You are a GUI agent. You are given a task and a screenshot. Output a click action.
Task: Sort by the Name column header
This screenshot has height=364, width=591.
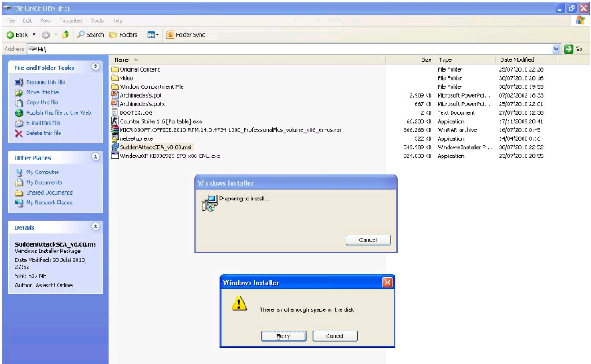coord(247,59)
